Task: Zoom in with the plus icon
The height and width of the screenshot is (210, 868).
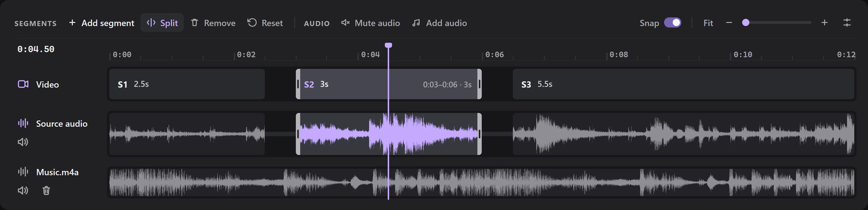Action: click(x=824, y=23)
